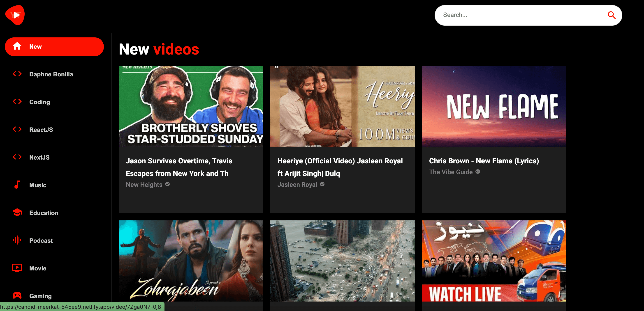Click the Podcast waveform icon
Viewport: 644px width, 311px height.
[17, 240]
